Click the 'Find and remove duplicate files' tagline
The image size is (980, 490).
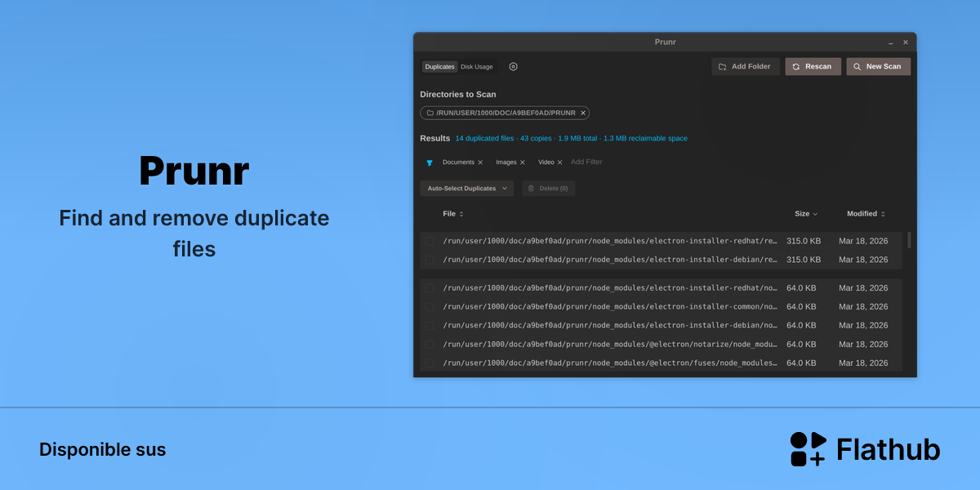pos(194,234)
